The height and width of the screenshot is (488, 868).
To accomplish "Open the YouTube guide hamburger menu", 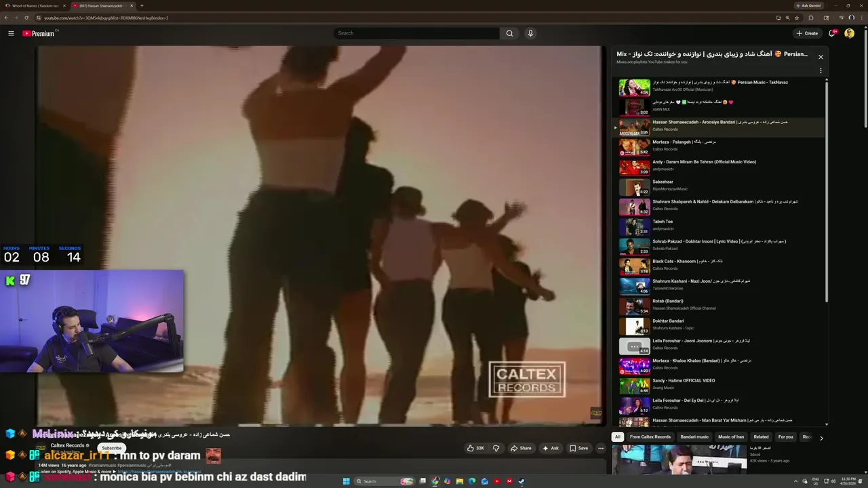I will (x=11, y=33).
